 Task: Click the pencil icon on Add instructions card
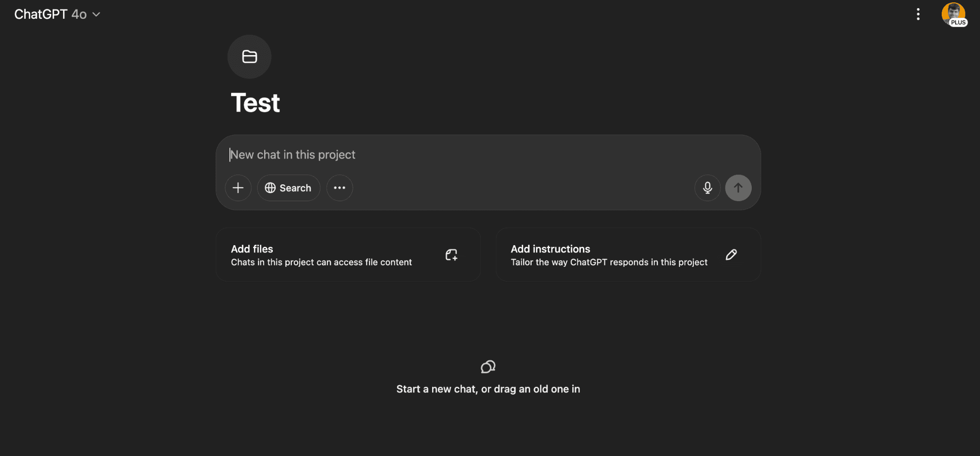(x=731, y=254)
